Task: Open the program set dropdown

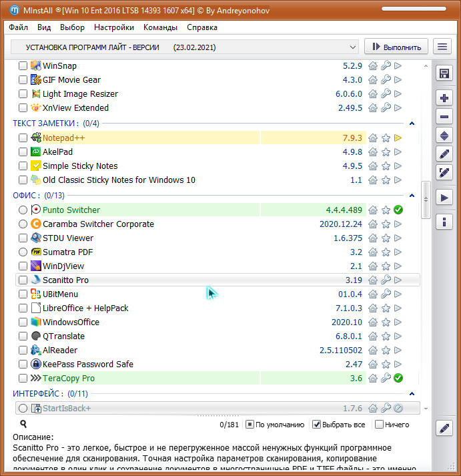Action: [185, 47]
